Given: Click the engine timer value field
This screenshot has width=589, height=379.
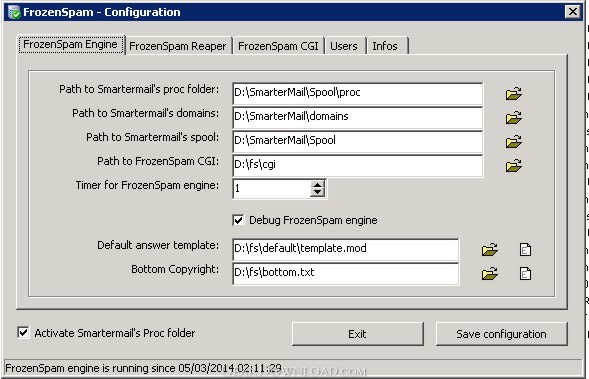Looking at the screenshot, I should click(272, 189).
